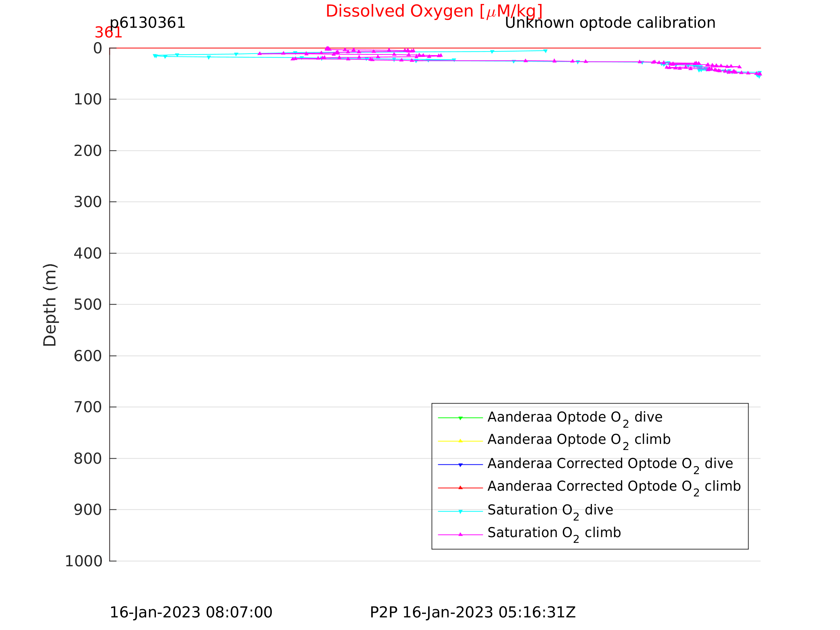Click the 'Depth (m)' axis label
Viewport: 840px width, 630px height.
tap(50, 305)
